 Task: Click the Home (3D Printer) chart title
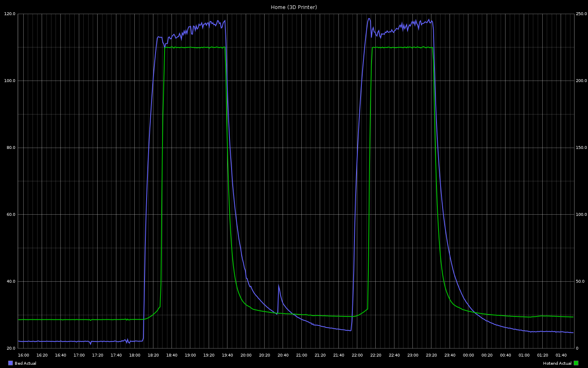click(294, 7)
